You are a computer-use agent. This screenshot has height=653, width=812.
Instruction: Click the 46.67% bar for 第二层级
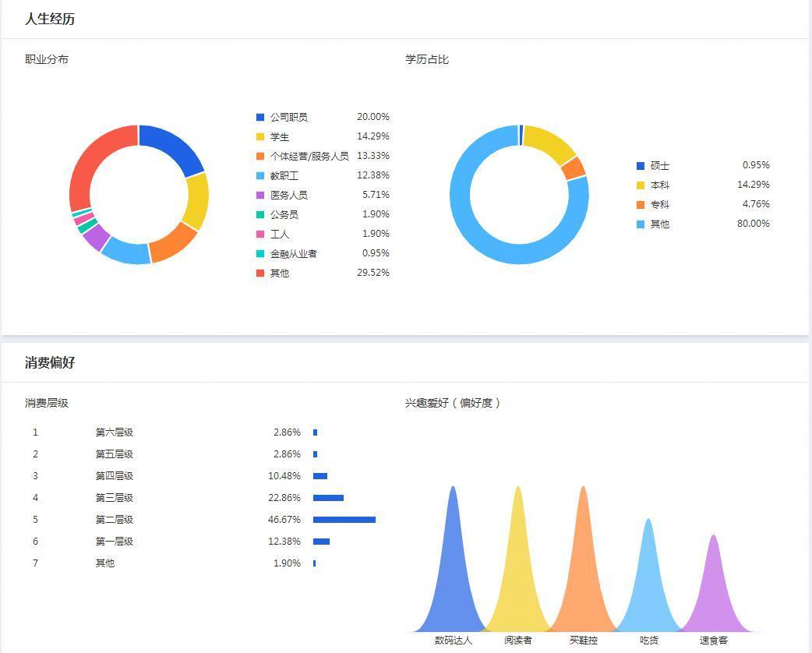click(x=344, y=520)
